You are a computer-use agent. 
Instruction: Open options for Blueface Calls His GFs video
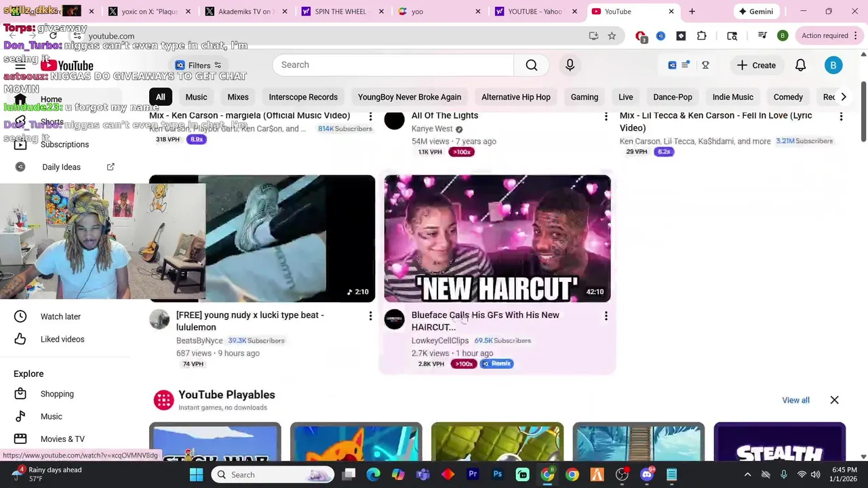(606, 316)
